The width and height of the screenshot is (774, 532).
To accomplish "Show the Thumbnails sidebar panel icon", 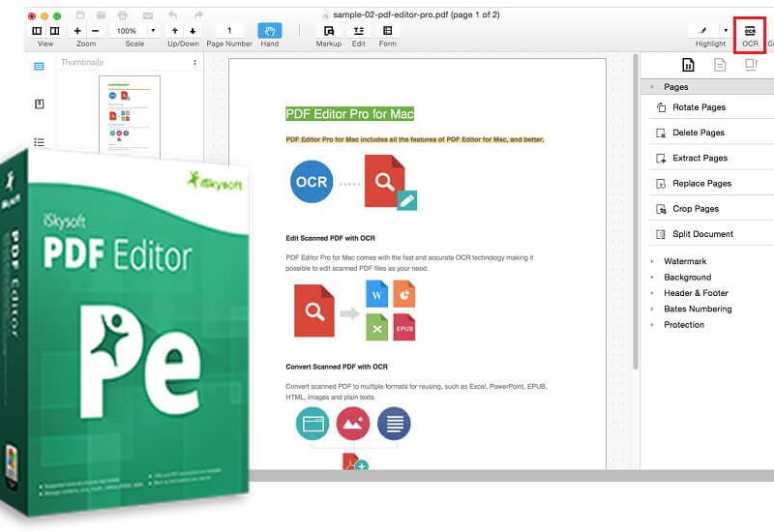I will pos(39,66).
